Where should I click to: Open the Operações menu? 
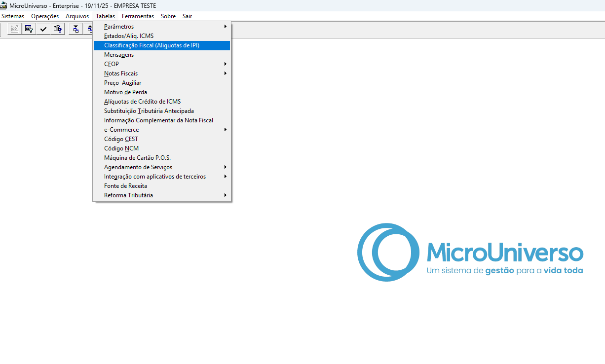point(45,16)
